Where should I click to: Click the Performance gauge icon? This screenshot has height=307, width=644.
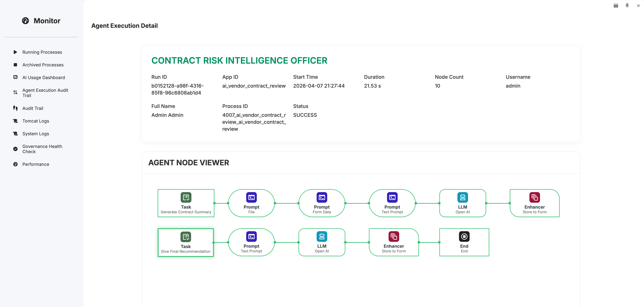[15, 164]
